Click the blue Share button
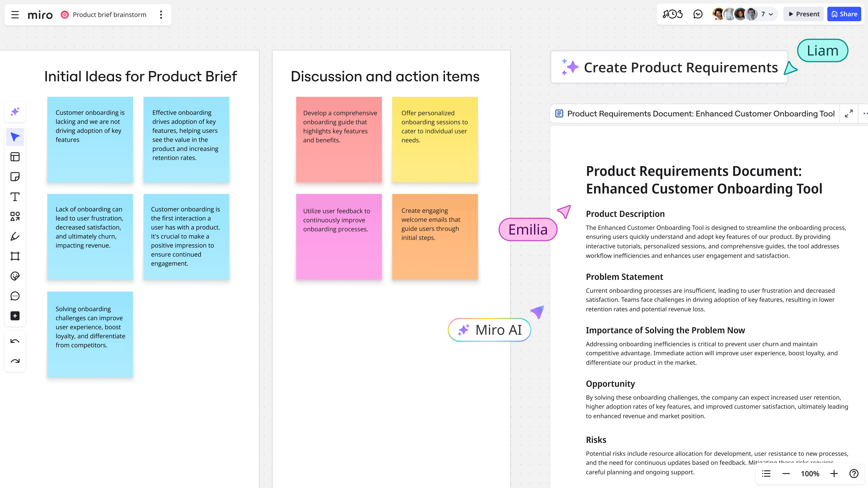The width and height of the screenshot is (868, 488). coord(844,14)
